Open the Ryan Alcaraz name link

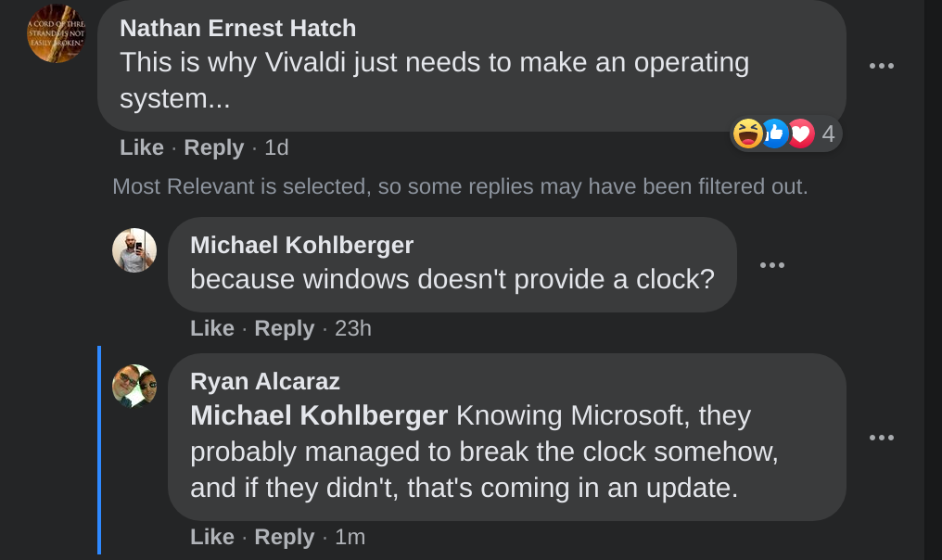[x=265, y=381]
